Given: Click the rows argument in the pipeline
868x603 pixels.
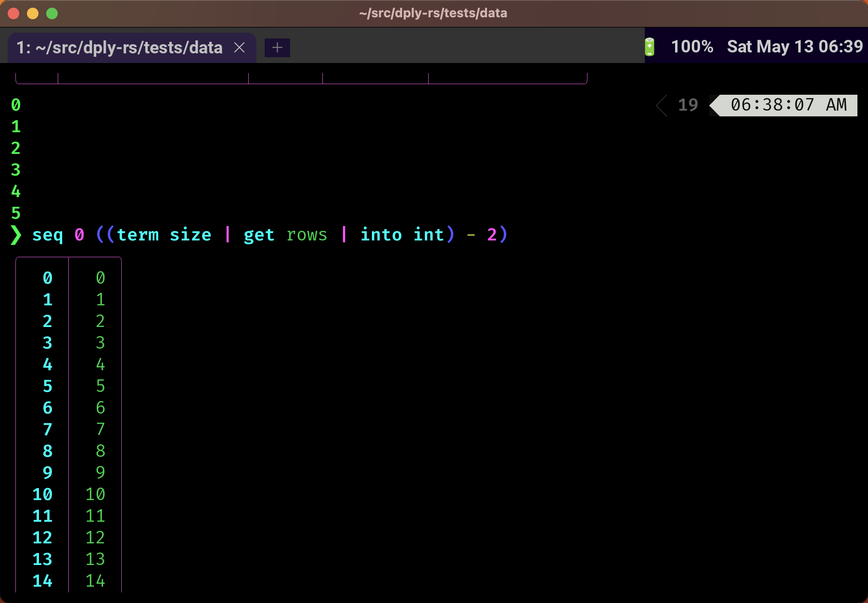Looking at the screenshot, I should tap(306, 235).
